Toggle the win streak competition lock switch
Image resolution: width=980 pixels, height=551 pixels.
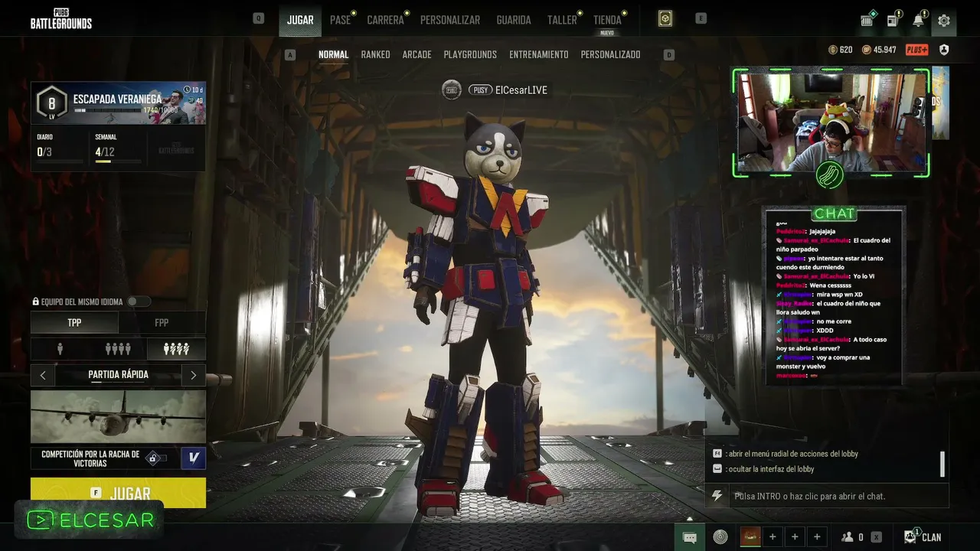click(x=156, y=458)
